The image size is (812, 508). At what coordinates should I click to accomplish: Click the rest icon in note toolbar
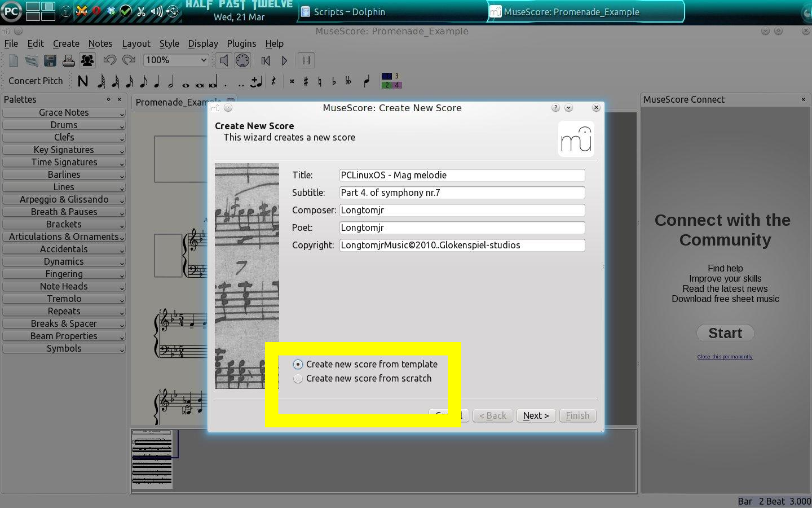[273, 81]
